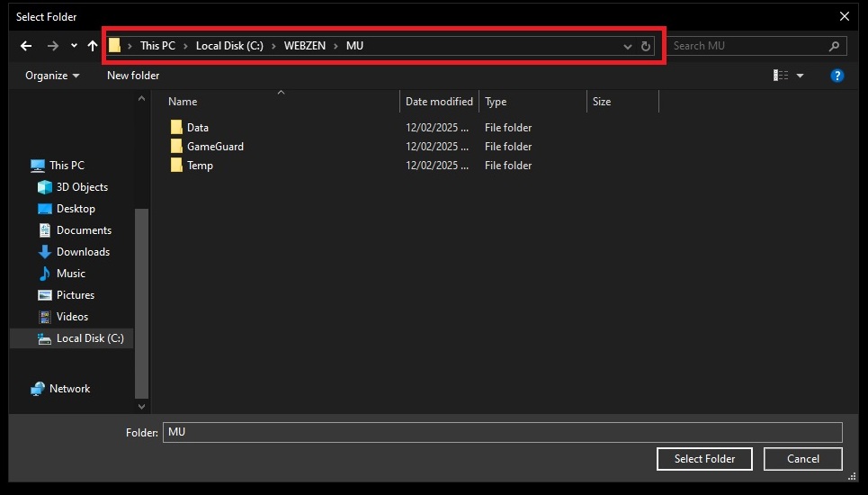The height and width of the screenshot is (495, 868).
Task: Sort by the Date modified column
Action: click(439, 102)
